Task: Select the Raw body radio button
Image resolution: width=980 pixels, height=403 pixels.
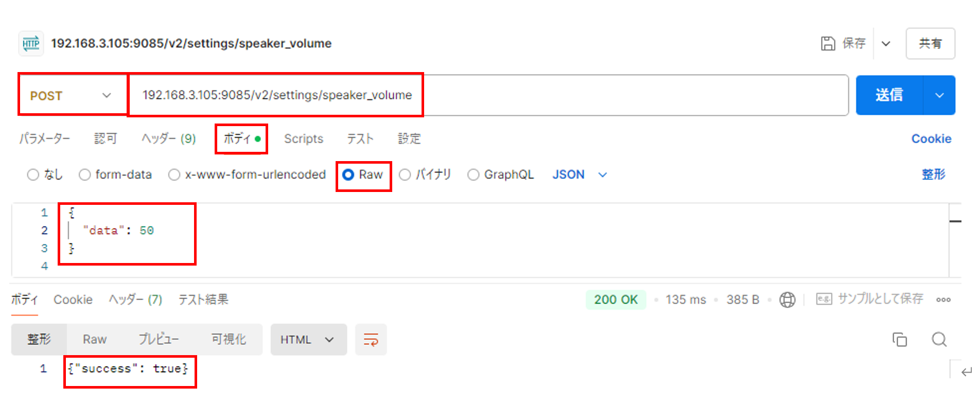Action: point(348,175)
